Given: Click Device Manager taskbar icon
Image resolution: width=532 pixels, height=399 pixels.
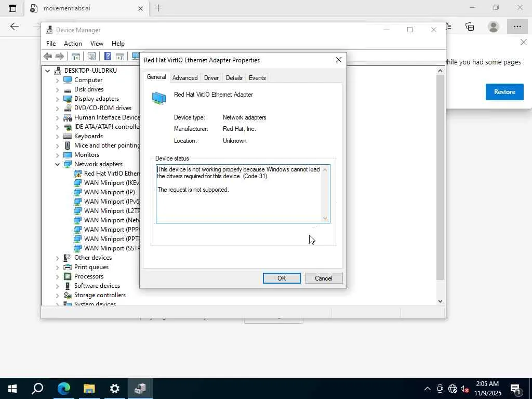Looking at the screenshot, I should 140,389.
